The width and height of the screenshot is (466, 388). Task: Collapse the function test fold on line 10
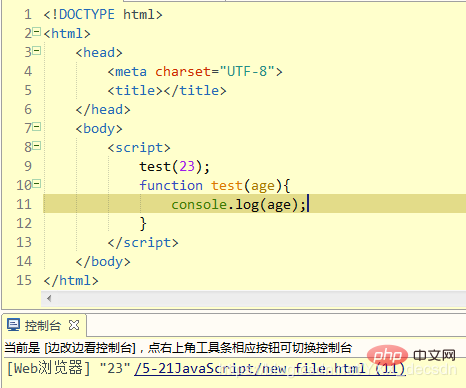coord(37,184)
